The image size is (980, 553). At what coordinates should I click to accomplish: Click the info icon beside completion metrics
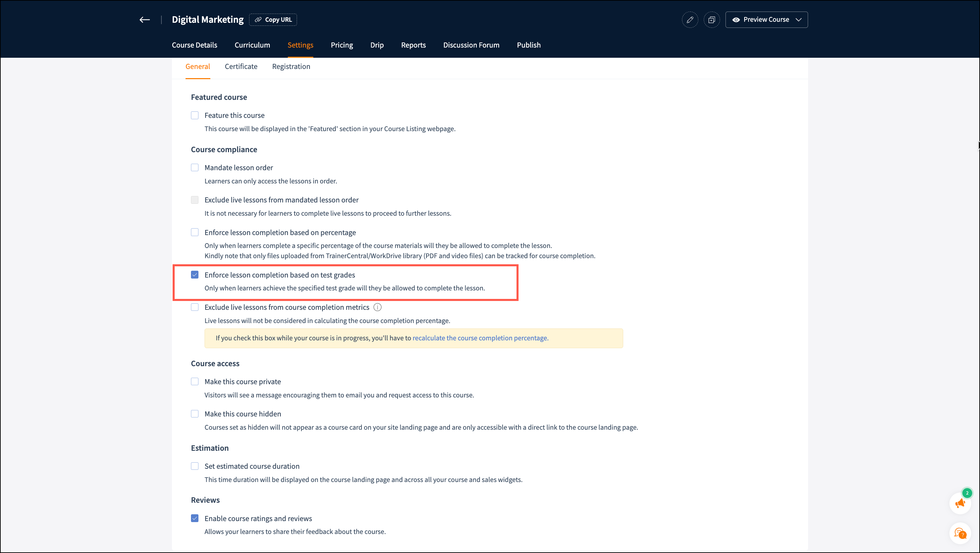click(x=378, y=307)
